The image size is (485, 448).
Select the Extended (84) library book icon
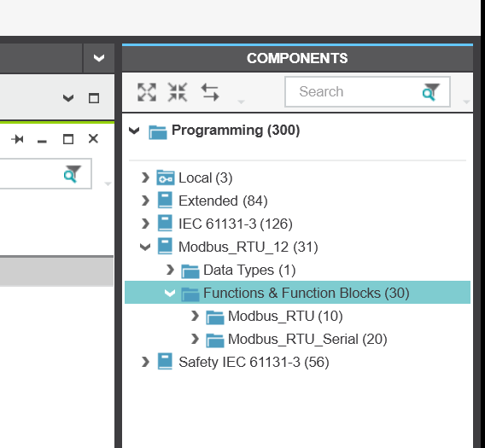pos(165,201)
